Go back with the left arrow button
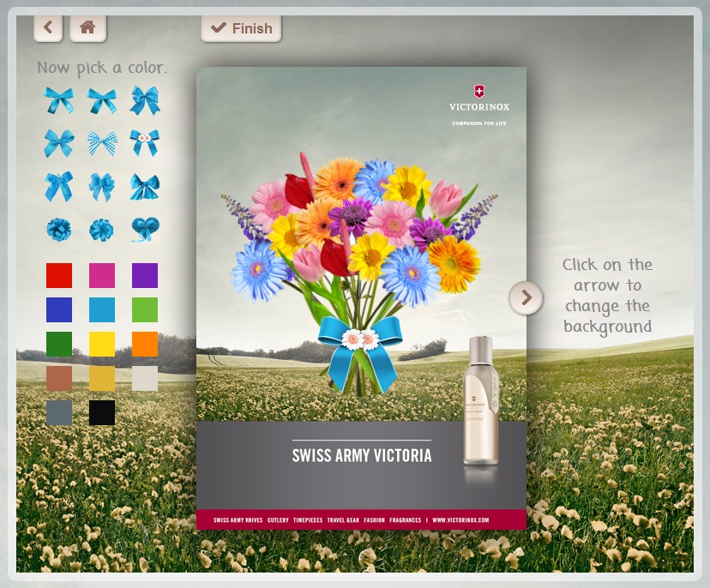 tap(48, 27)
